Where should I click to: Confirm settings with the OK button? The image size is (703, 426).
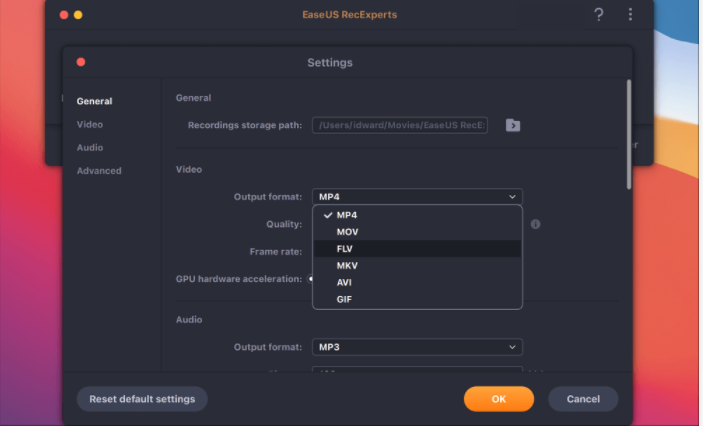pyautogui.click(x=499, y=399)
